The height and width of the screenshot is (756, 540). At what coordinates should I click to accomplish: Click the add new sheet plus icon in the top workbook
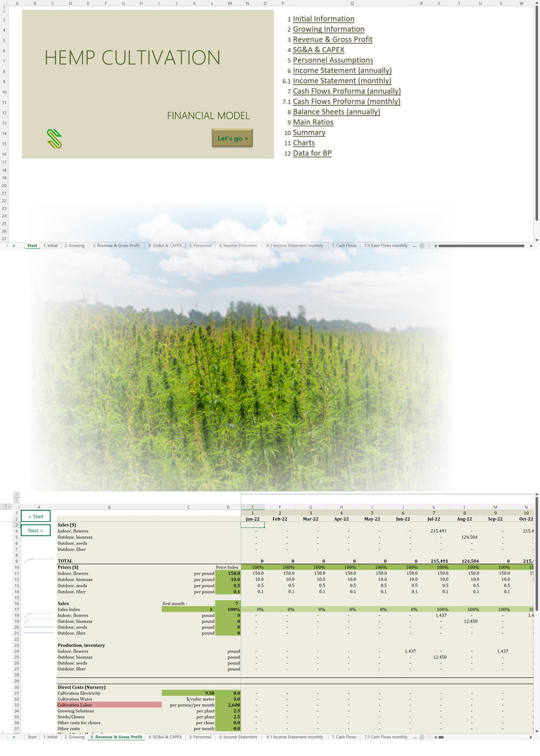pos(422,246)
